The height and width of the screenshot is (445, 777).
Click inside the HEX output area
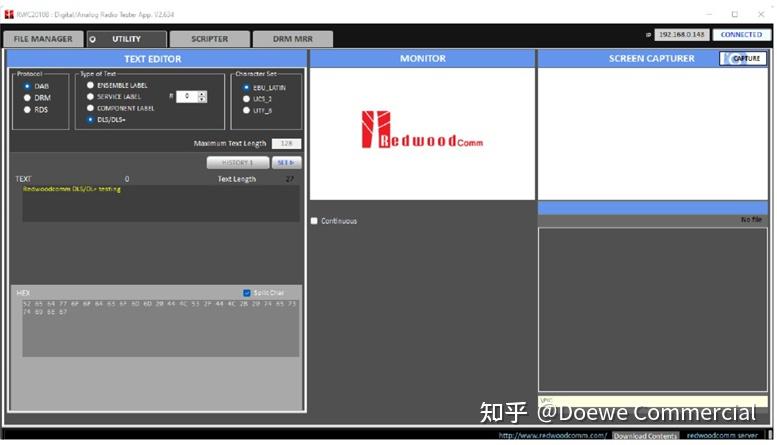[161, 327]
